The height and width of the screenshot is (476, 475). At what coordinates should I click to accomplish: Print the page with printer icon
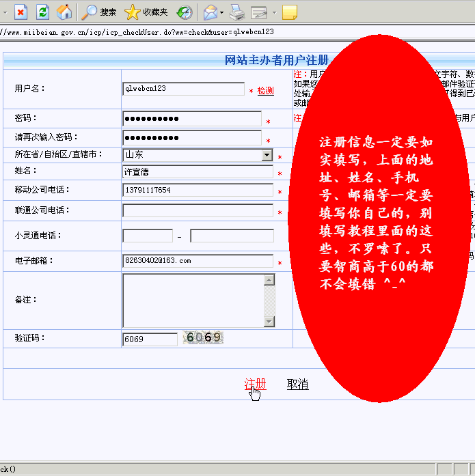click(236, 12)
